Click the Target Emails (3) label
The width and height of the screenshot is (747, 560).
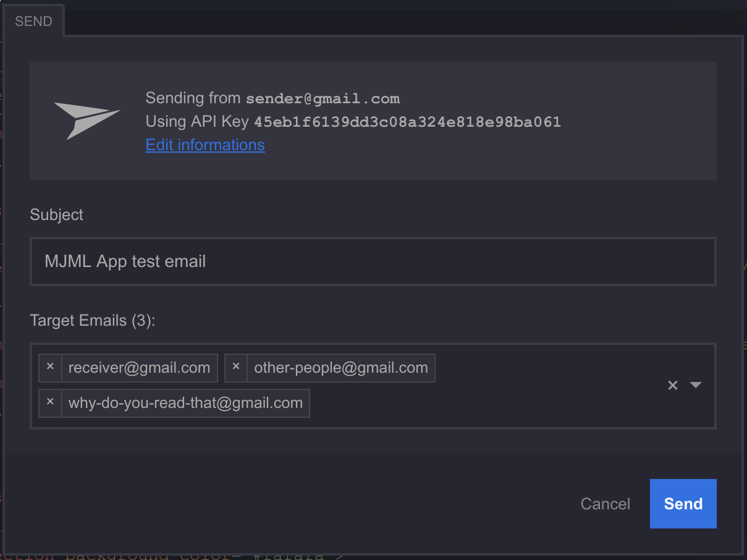[x=93, y=321]
